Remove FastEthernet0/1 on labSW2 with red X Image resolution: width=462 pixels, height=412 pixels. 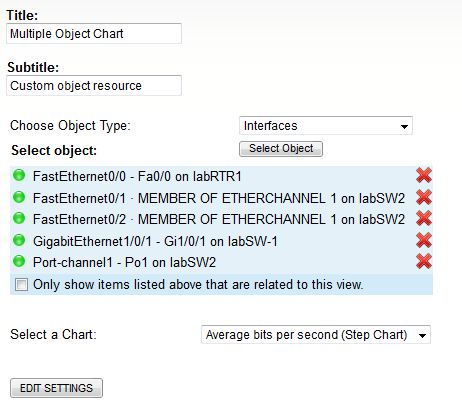(x=424, y=197)
